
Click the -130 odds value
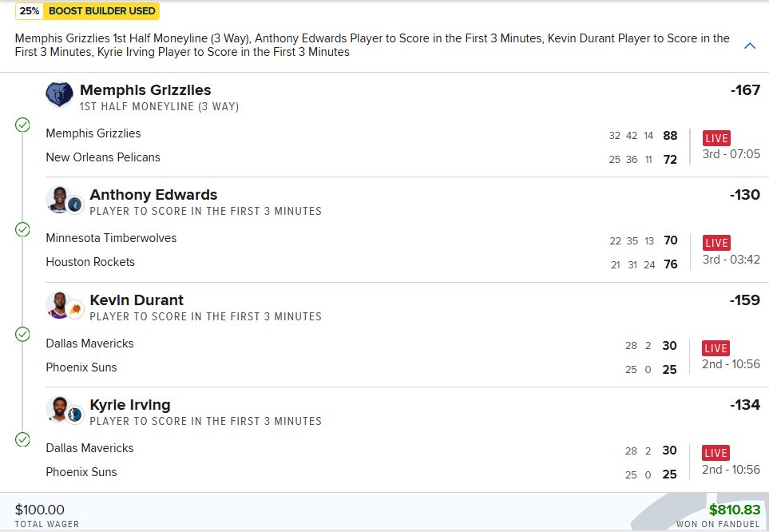point(745,194)
